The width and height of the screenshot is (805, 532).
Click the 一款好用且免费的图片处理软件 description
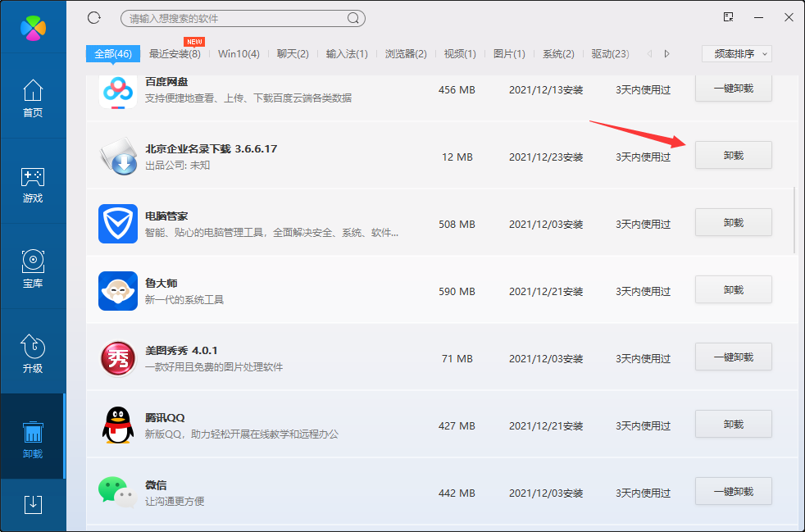coord(214,367)
